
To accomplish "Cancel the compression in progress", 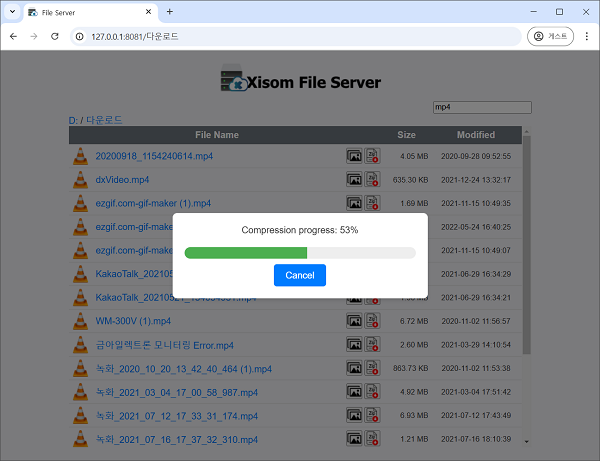I will (x=300, y=275).
